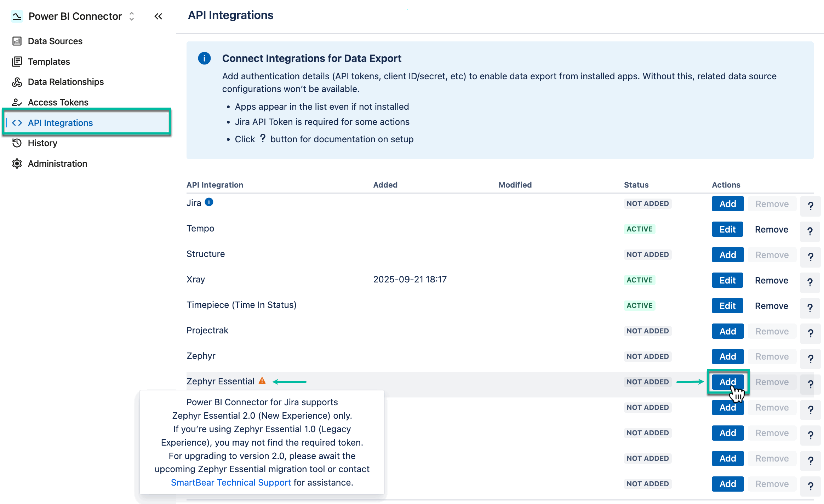The width and height of the screenshot is (824, 504).
Task: Edit the Tempo integration
Action: click(x=727, y=229)
